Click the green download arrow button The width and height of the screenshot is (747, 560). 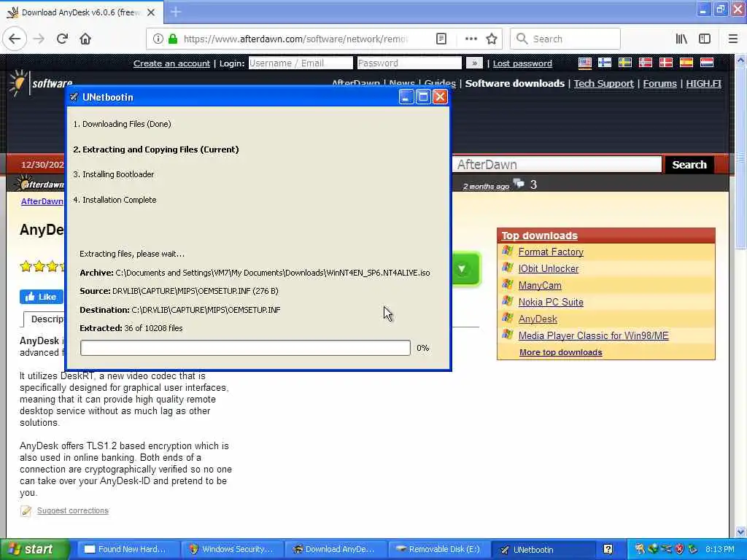[x=465, y=269]
